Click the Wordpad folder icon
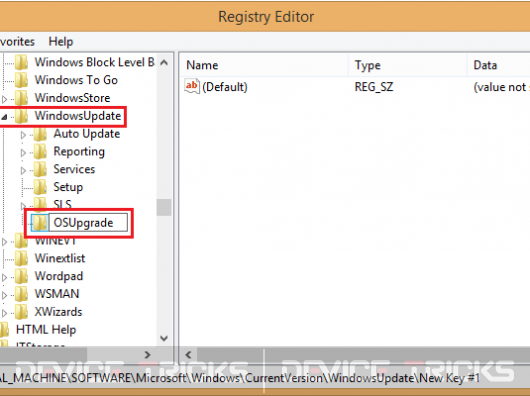The width and height of the screenshot is (530, 396). [x=22, y=276]
